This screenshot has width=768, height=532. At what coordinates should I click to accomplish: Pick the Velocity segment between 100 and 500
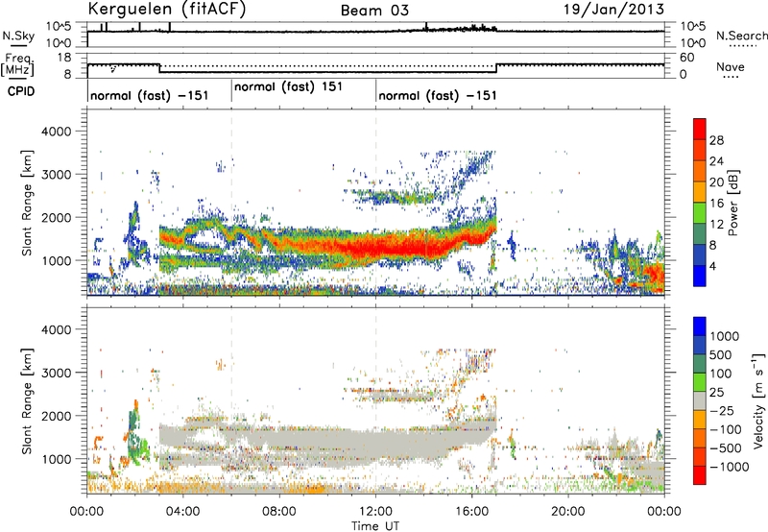tap(700, 364)
